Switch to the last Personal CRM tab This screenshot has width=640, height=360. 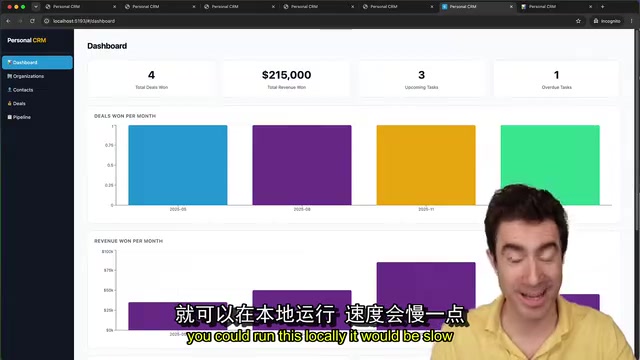pos(556,7)
